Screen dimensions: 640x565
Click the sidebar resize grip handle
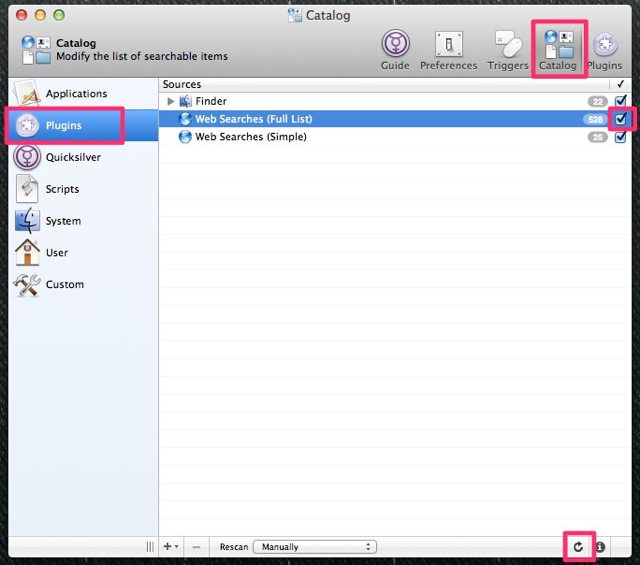pyautogui.click(x=150, y=547)
